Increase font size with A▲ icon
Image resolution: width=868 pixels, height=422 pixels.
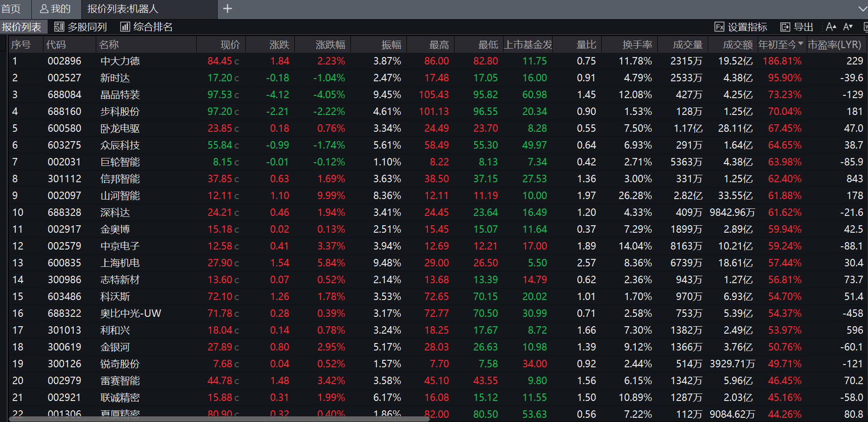[x=831, y=27]
